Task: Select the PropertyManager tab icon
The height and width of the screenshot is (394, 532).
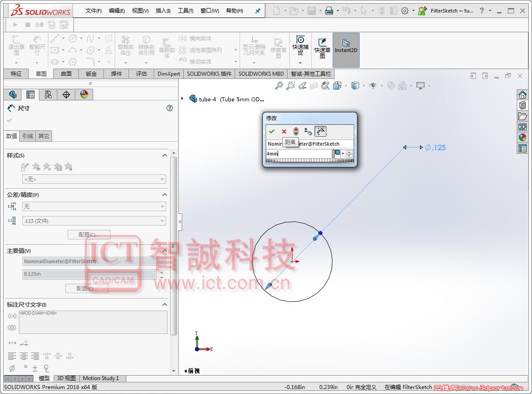Action: click(30, 95)
